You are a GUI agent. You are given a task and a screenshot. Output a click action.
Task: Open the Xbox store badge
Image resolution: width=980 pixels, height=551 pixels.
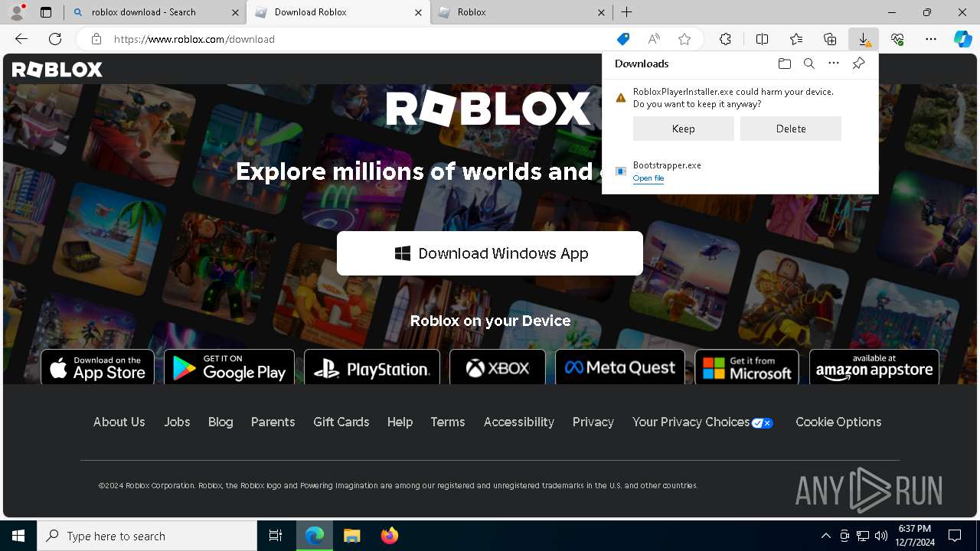498,367
